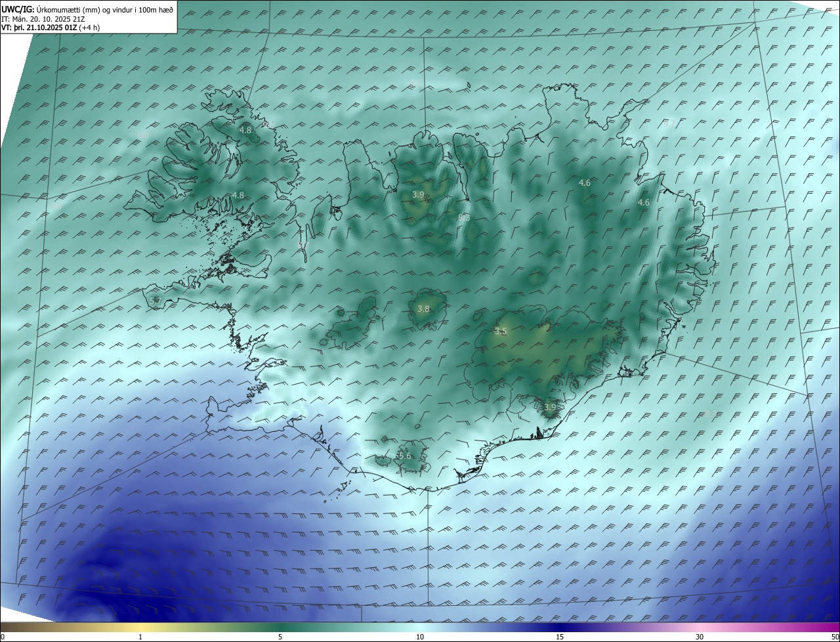Screen dimensions: 840x642
Task: Click the color scale tick label 1
Action: point(140,637)
